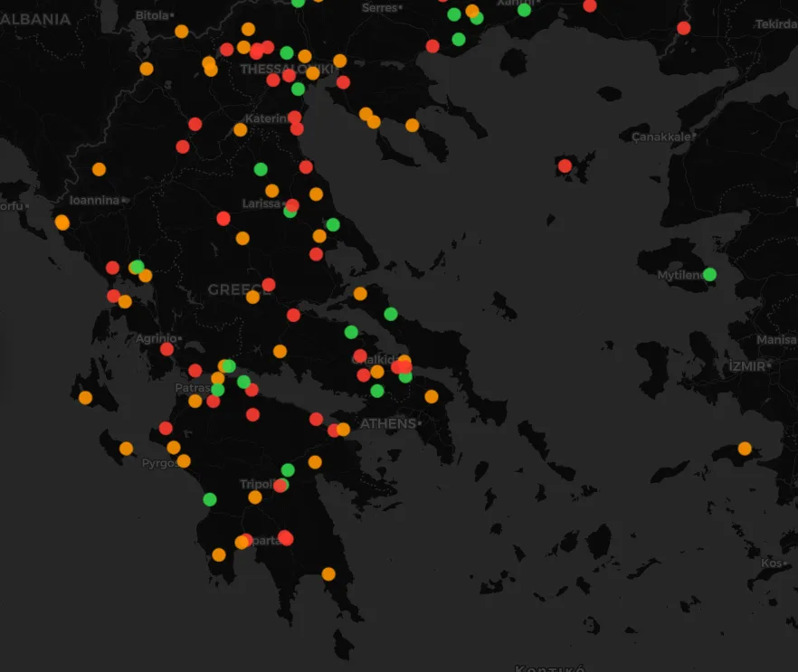Open the orange marker southwest of Ioannina
The width and height of the screenshot is (798, 672).
tap(62, 222)
